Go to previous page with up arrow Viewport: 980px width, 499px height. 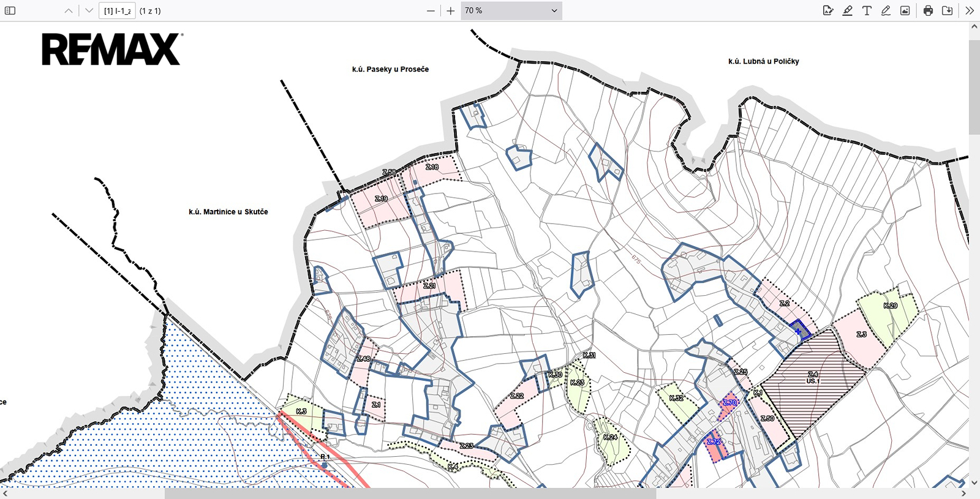pos(69,10)
